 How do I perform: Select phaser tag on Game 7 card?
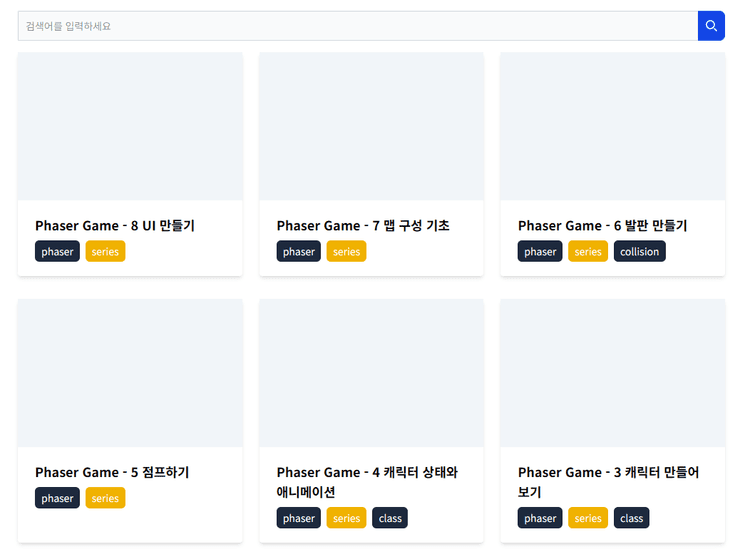point(298,251)
